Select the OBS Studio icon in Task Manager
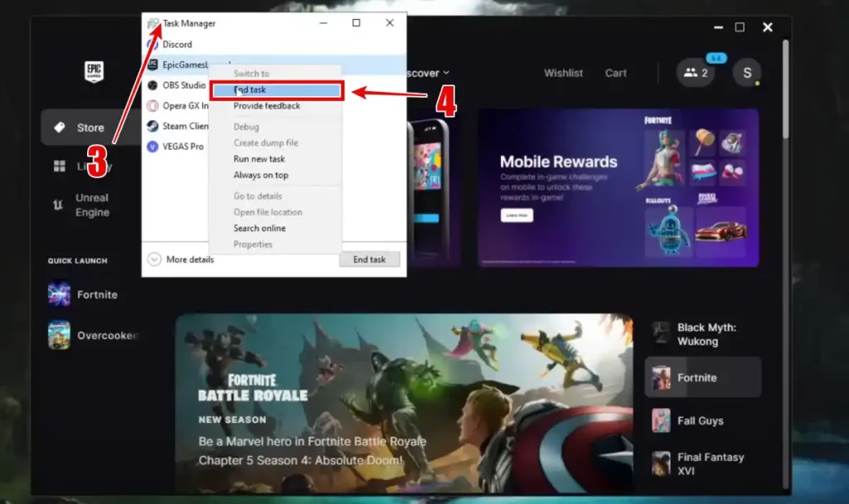The image size is (849, 504). 153,85
